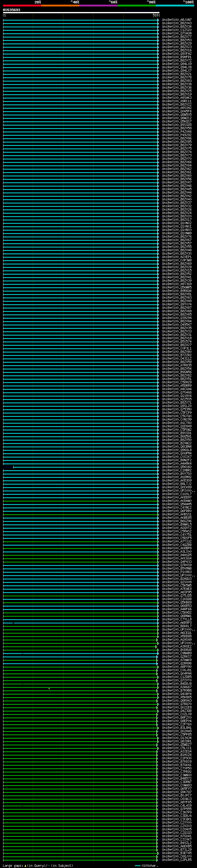197x868 pixels.
Task: Select the label UniRef100_C5PGW2
Action: (177, 430)
